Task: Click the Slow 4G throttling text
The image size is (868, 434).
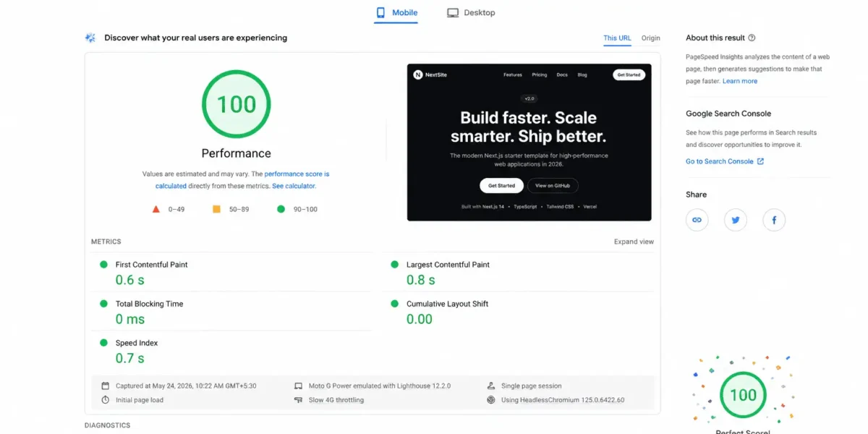Action: [x=336, y=400]
